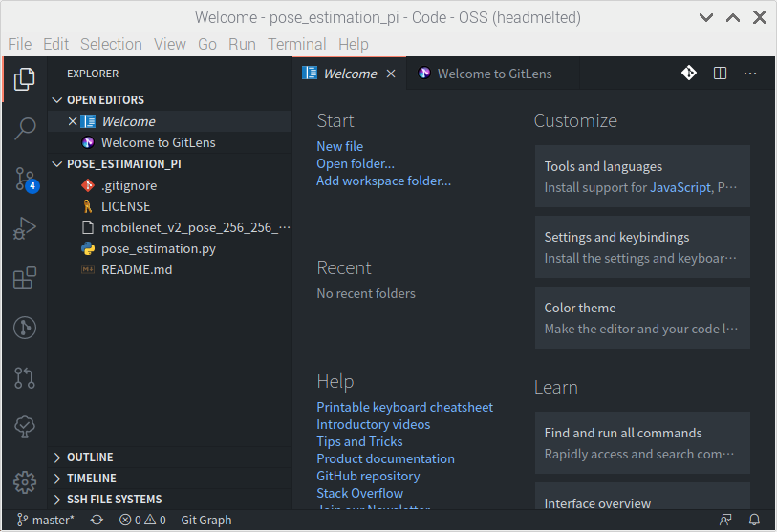Click the notifications bell in status bar

(754, 521)
